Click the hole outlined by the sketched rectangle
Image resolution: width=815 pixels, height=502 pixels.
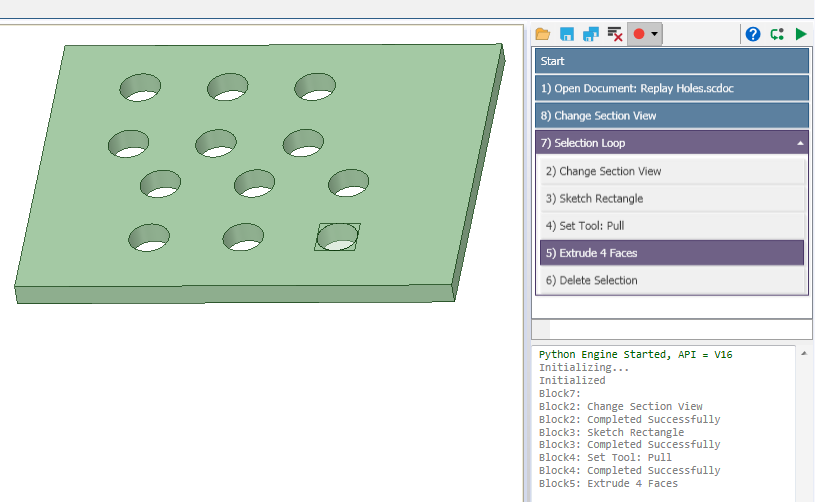(x=337, y=237)
